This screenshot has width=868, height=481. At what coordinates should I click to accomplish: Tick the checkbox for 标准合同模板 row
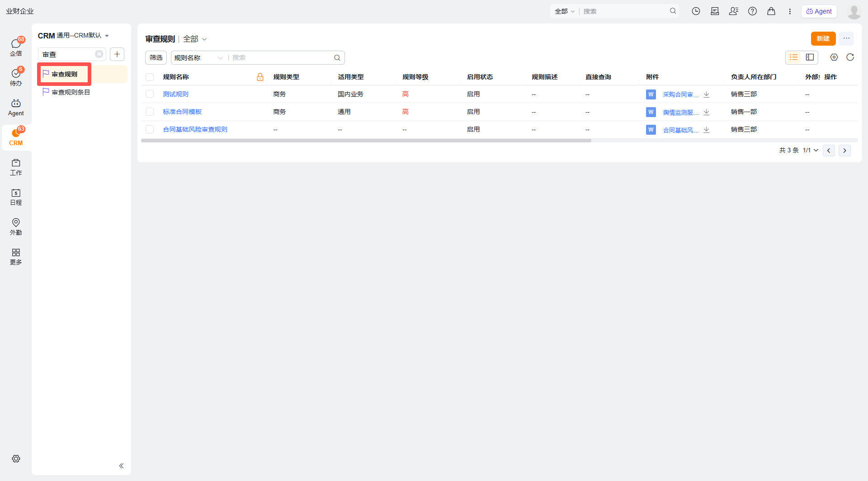pyautogui.click(x=150, y=112)
